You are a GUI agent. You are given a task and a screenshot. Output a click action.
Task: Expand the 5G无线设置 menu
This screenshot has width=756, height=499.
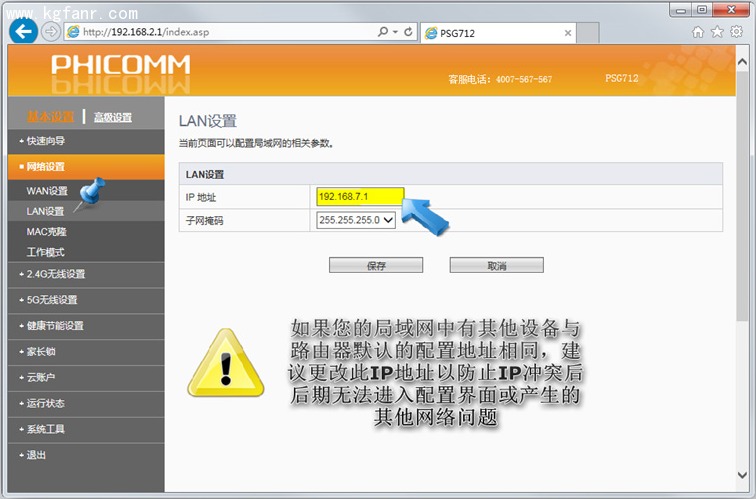[86, 300]
